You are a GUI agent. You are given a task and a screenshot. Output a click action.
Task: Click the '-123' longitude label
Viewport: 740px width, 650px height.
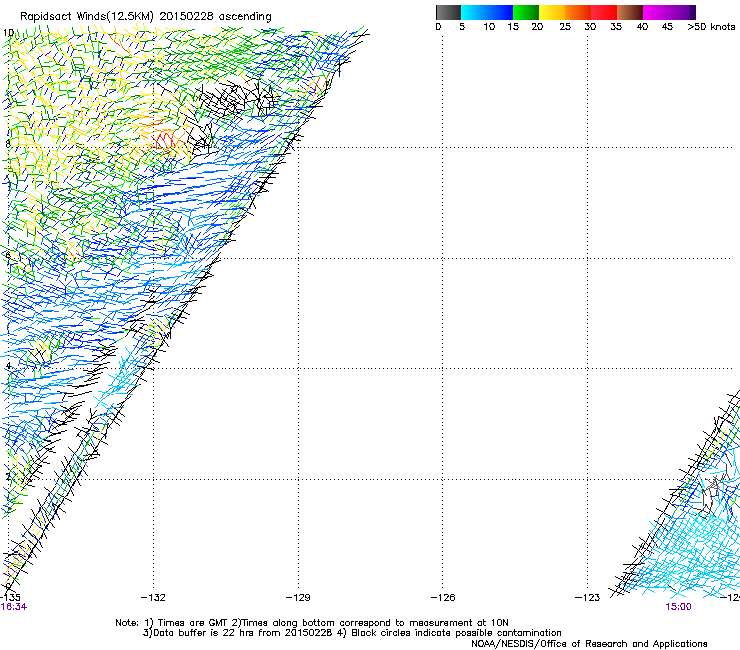pos(587,598)
